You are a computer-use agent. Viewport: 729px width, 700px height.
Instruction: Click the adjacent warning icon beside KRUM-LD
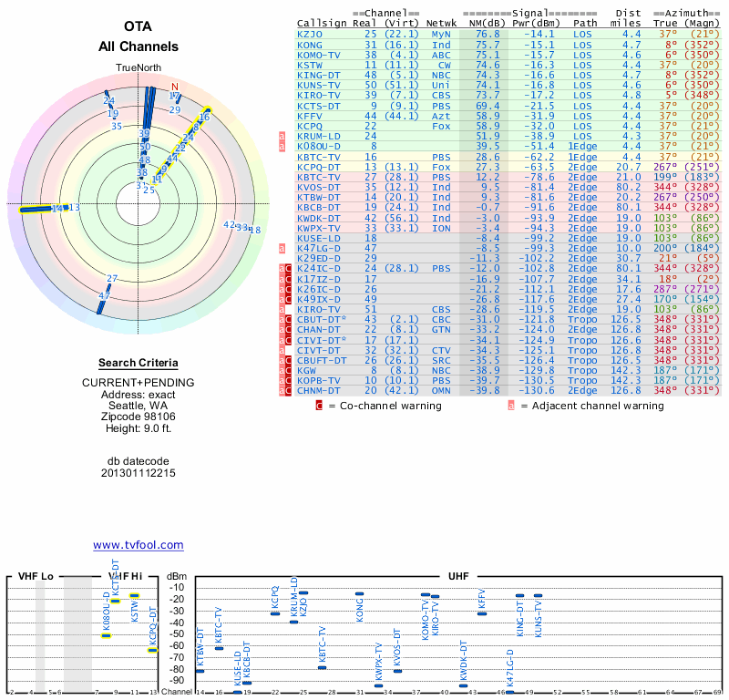pos(282,137)
